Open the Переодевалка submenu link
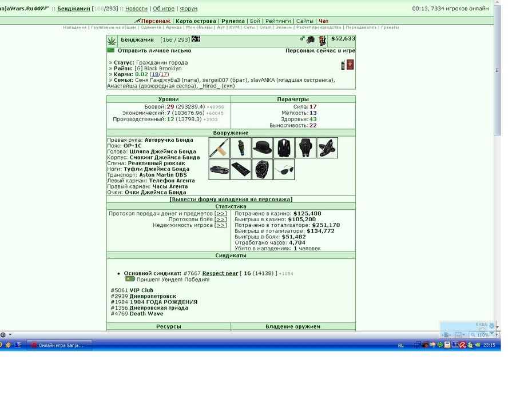532x399 pixels. click(x=361, y=27)
